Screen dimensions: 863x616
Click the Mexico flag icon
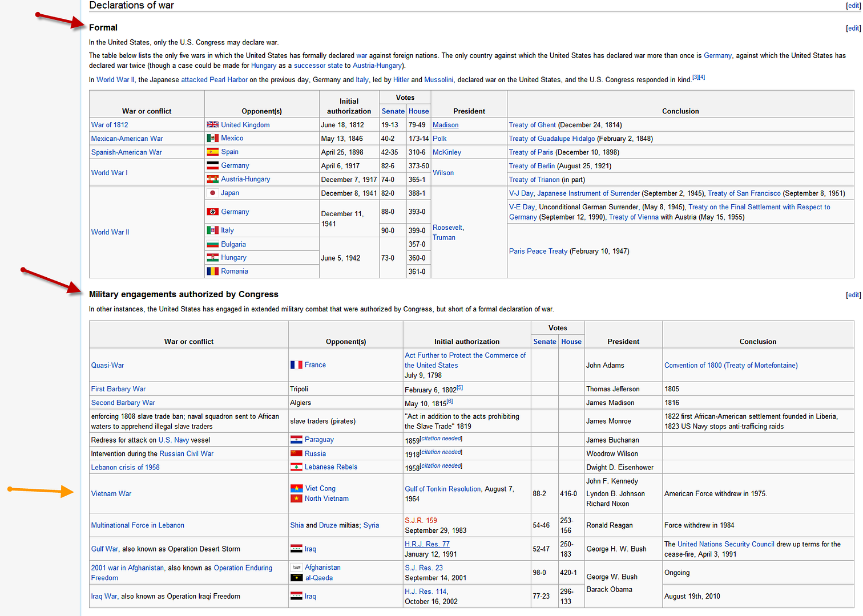point(212,138)
